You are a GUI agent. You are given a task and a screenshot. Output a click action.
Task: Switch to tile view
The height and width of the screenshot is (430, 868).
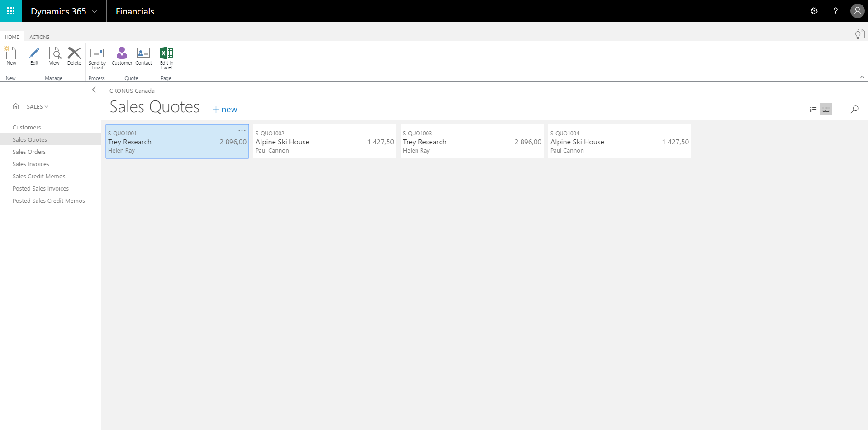[x=826, y=109]
